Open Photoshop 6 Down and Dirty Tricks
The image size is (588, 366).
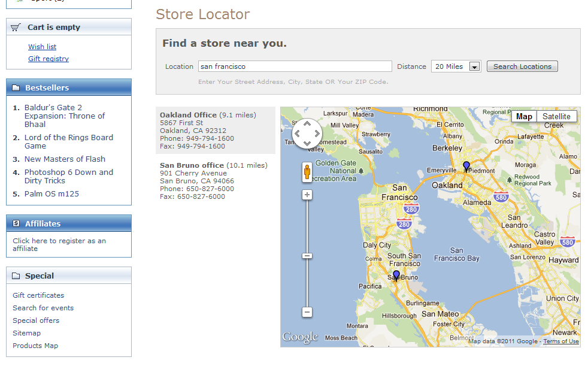click(69, 176)
